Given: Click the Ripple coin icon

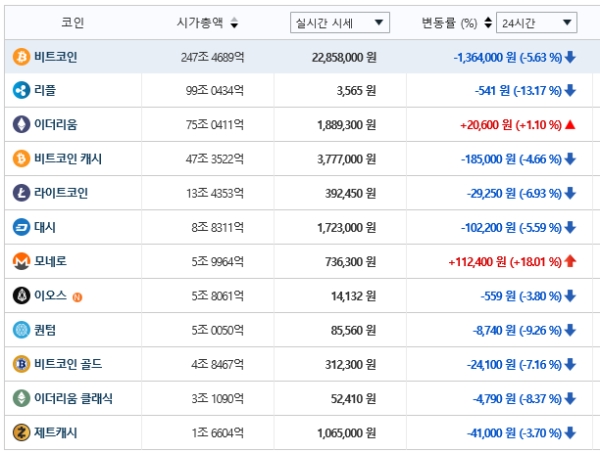Looking at the screenshot, I should tap(21, 91).
